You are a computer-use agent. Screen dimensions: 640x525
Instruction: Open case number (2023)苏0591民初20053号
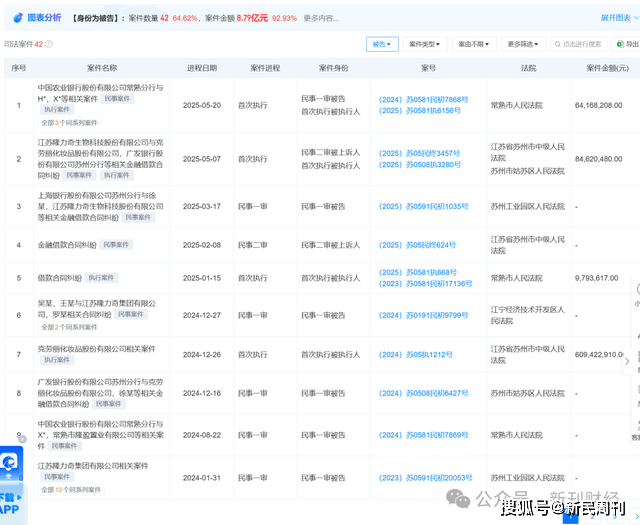click(x=425, y=478)
